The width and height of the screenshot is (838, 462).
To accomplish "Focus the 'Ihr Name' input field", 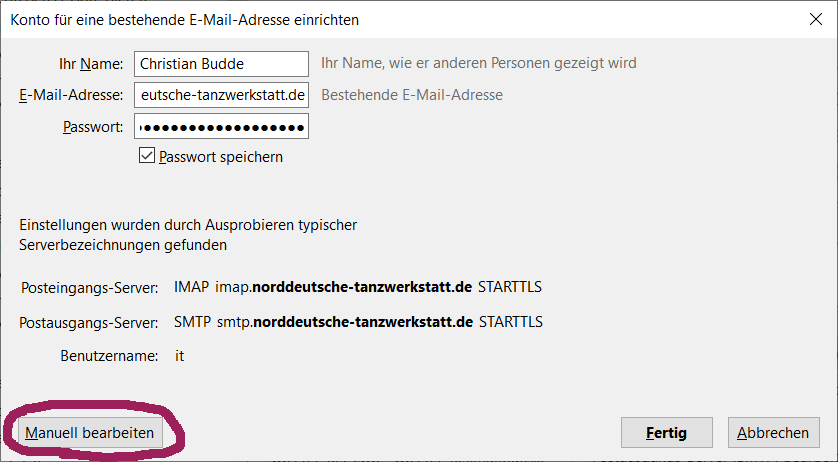I will coord(221,64).
